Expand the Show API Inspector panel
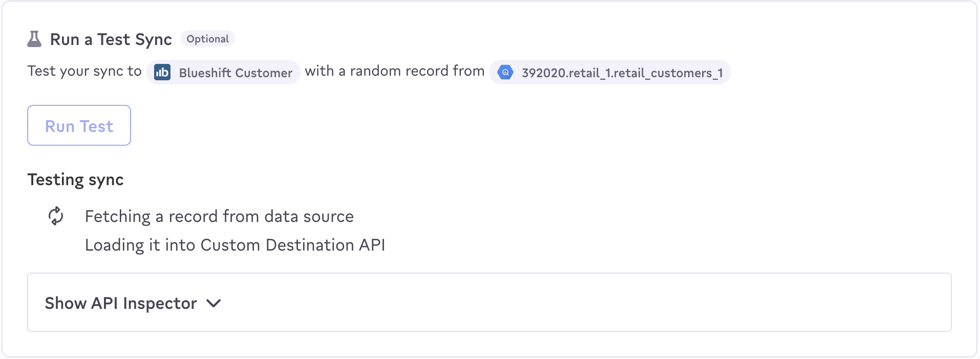 pyautogui.click(x=489, y=302)
